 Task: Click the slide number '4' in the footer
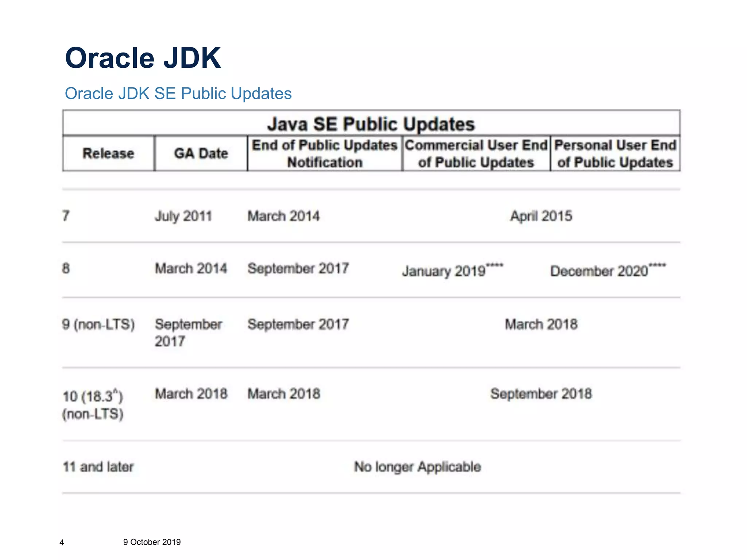coord(62,542)
